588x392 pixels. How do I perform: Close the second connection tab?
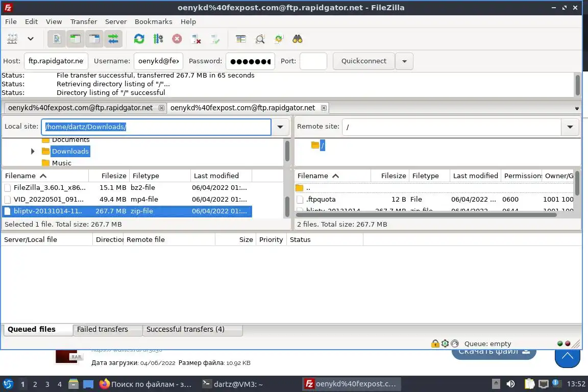pyautogui.click(x=324, y=108)
